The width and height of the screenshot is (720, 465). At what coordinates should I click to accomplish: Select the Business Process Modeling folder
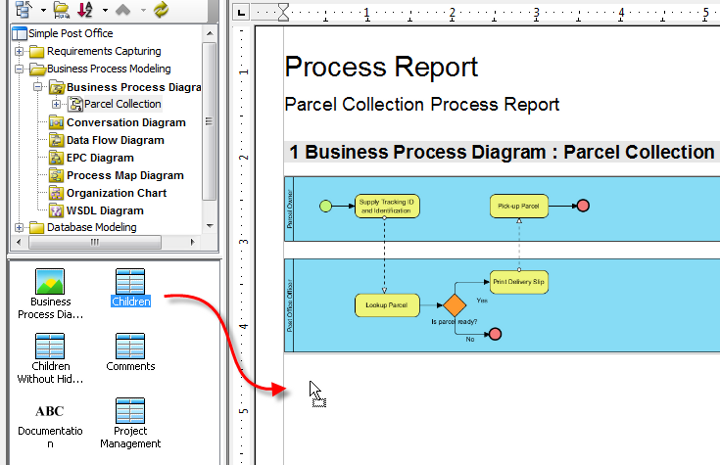[109, 69]
